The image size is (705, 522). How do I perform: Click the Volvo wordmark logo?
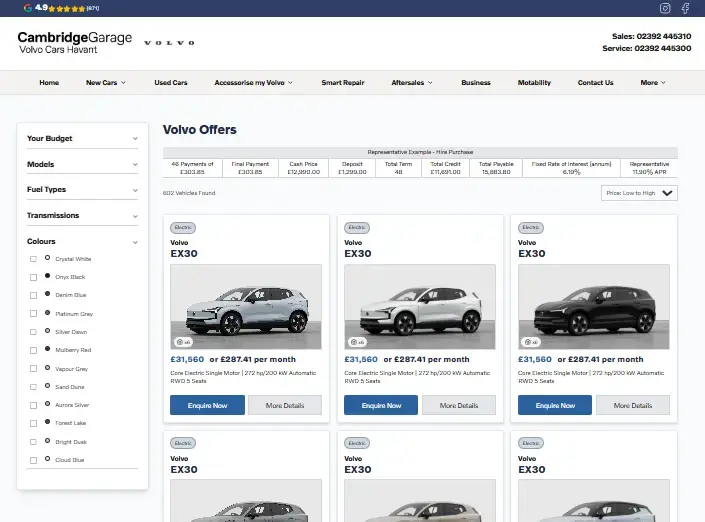(169, 43)
